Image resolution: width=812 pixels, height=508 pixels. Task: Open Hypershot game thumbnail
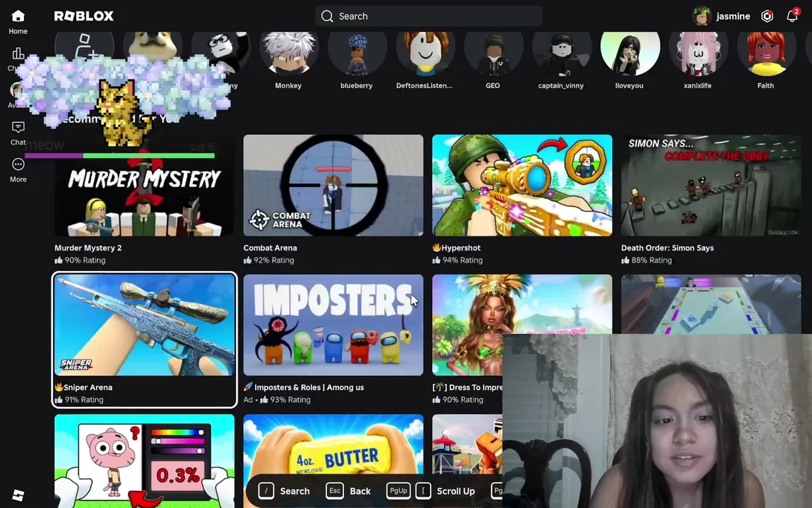[x=522, y=186]
